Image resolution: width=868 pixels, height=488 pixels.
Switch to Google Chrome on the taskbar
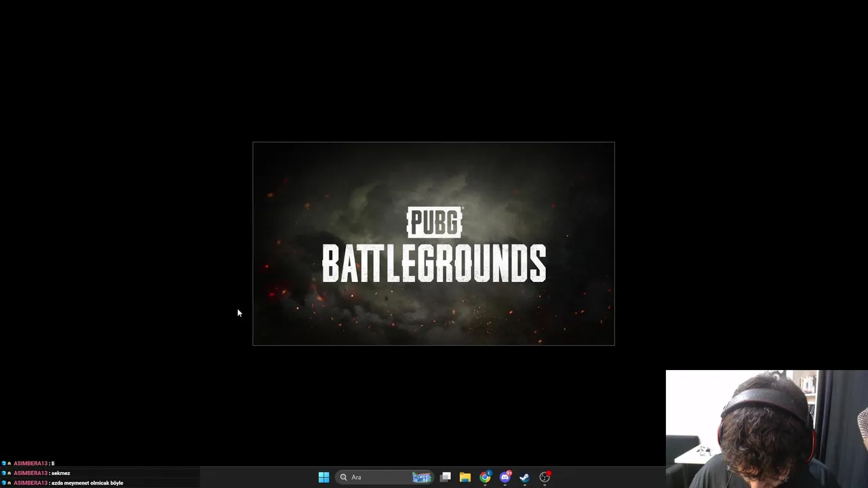point(485,477)
